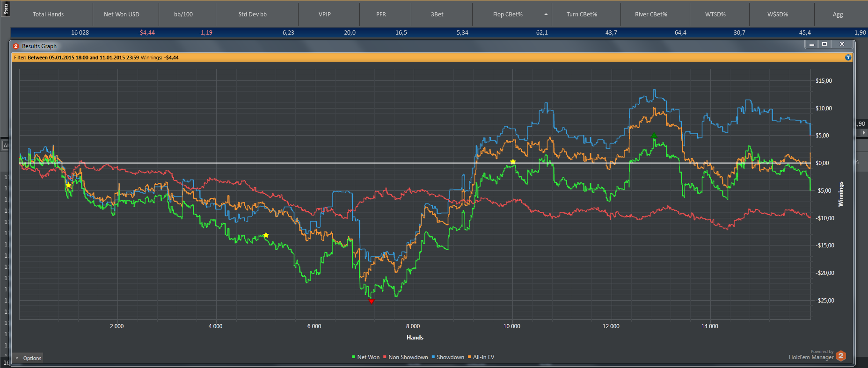Screen dimensions: 868x368
Task: Click the Turn CBet% column header
Action: [x=582, y=14]
